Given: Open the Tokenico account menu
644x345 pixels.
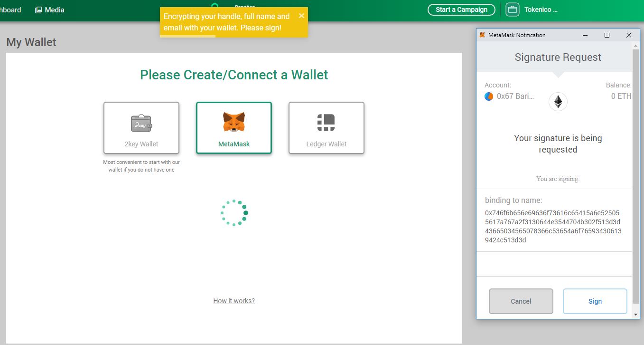Looking at the screenshot, I should coord(541,10).
